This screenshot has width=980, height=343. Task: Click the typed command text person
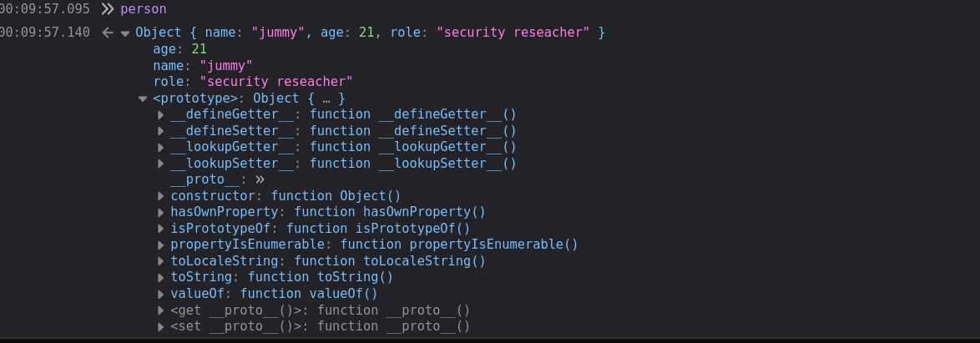(143, 10)
